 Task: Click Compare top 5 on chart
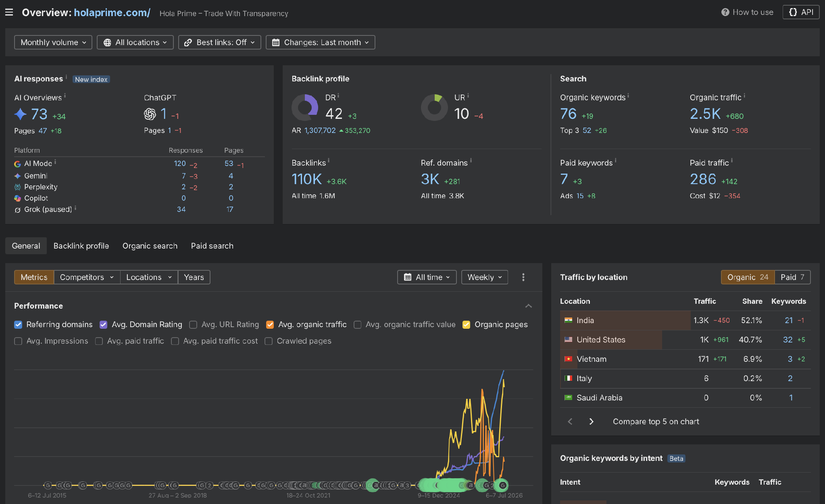coord(656,421)
